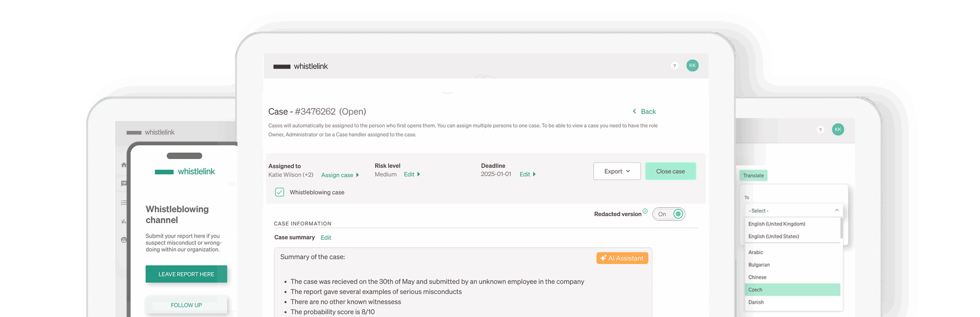Click the AI Assistant button

pyautogui.click(x=621, y=258)
